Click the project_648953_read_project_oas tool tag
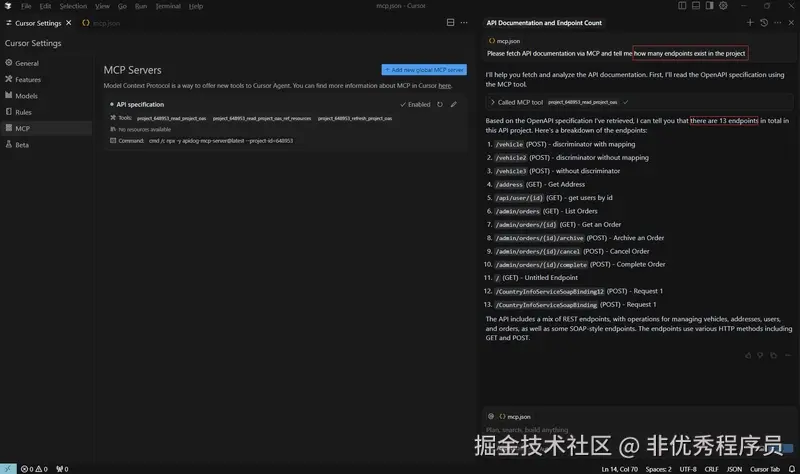The height and width of the screenshot is (474, 800). 171,118
